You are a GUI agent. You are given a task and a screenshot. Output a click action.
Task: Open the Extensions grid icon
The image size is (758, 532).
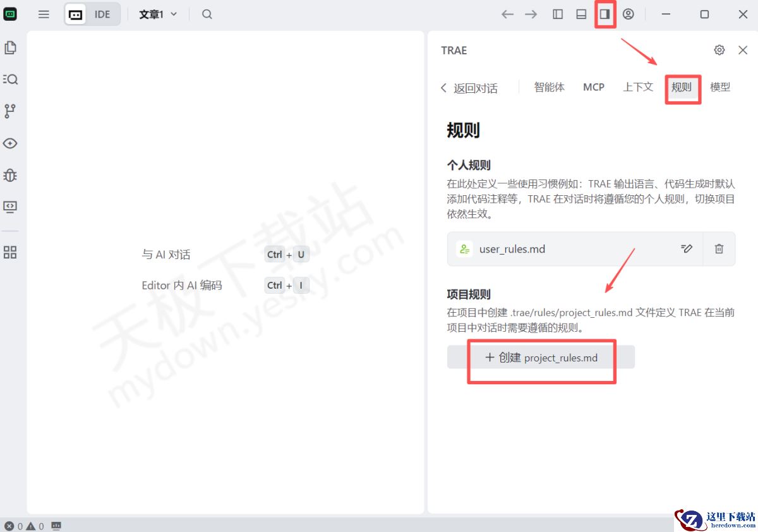click(10, 253)
